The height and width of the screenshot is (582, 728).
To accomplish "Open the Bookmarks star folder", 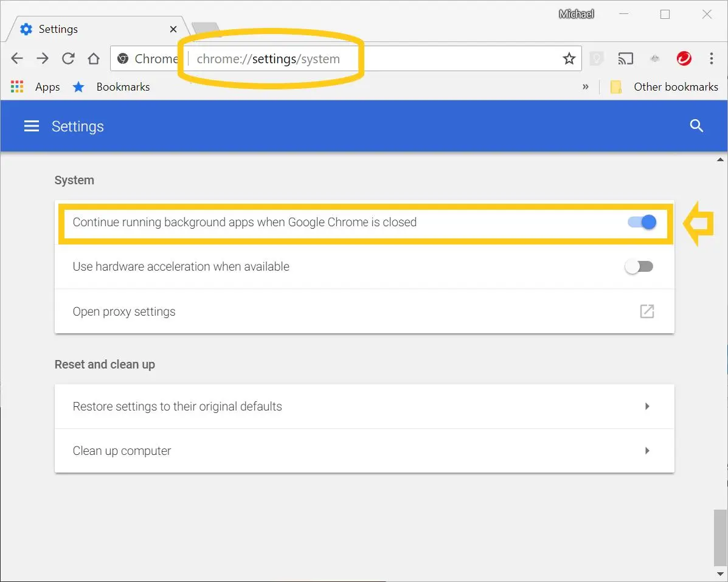I will pos(111,87).
